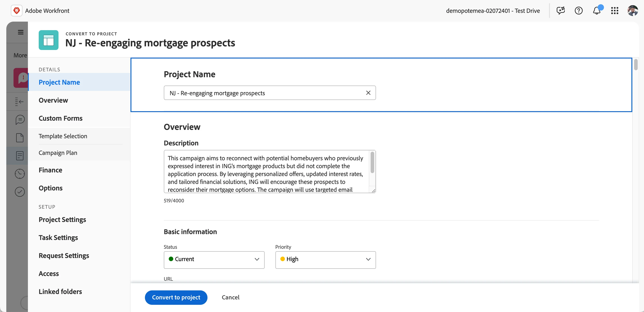Open the help question mark icon
This screenshot has width=644, height=312.
[579, 11]
